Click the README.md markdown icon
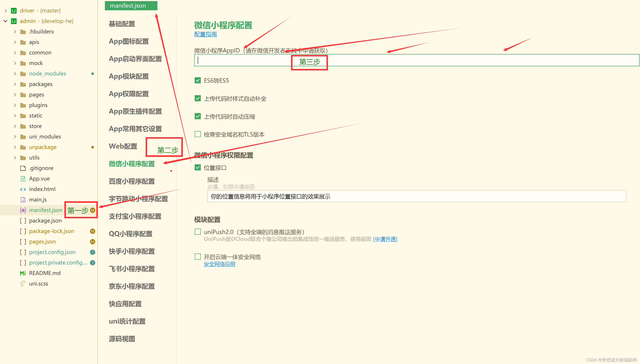 click(x=23, y=273)
